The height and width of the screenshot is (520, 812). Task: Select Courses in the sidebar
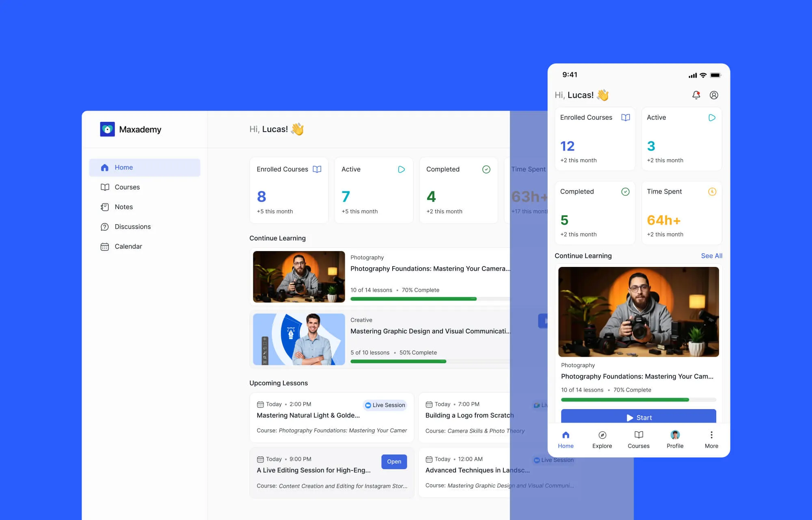(127, 187)
